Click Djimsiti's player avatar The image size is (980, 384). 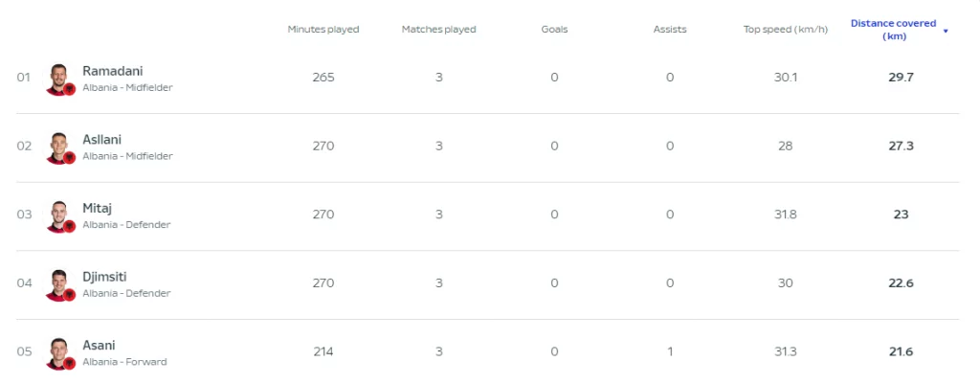pos(58,283)
